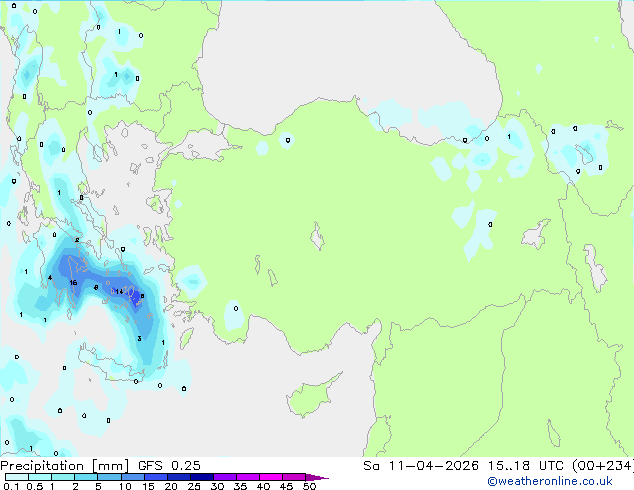Pick the 10–15 mm legend swatch

click(x=132, y=477)
